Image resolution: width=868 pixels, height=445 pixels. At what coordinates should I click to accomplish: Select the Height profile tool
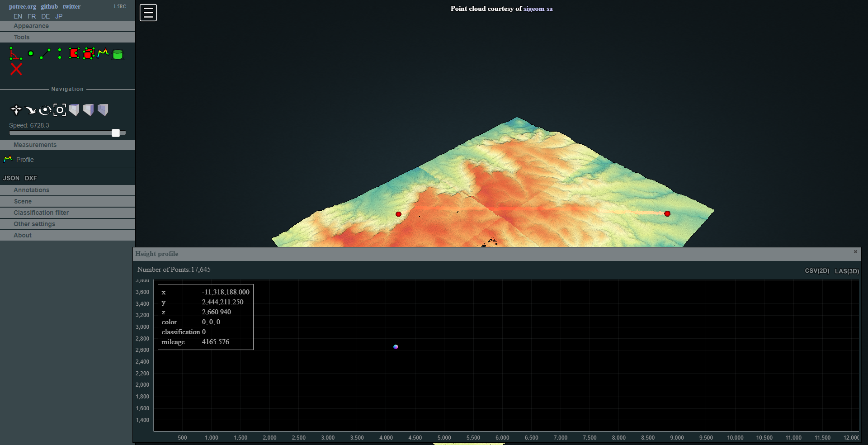(x=103, y=53)
